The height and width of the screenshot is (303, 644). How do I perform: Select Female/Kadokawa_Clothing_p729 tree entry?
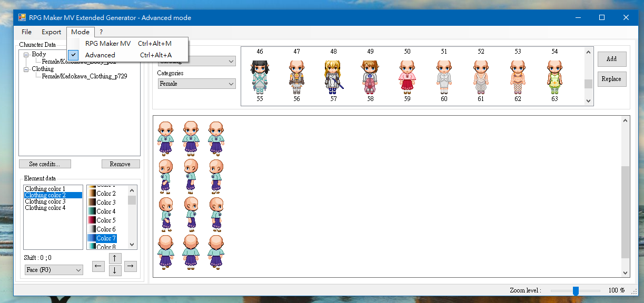click(x=85, y=76)
